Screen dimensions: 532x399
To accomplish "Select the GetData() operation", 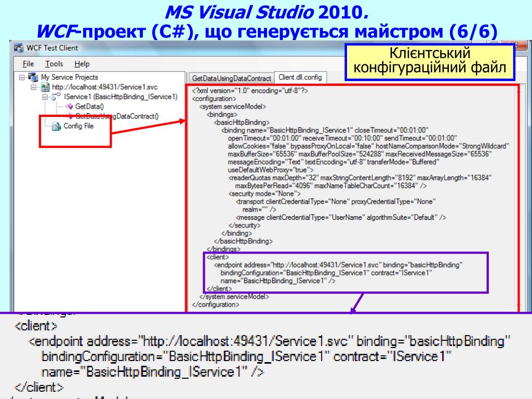I will pyautogui.click(x=89, y=107).
